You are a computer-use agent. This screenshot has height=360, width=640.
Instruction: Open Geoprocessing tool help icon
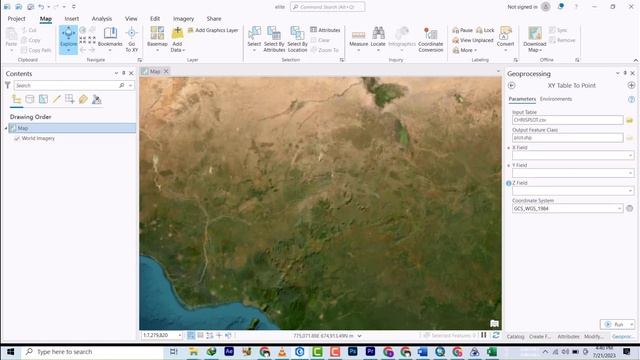point(631,99)
